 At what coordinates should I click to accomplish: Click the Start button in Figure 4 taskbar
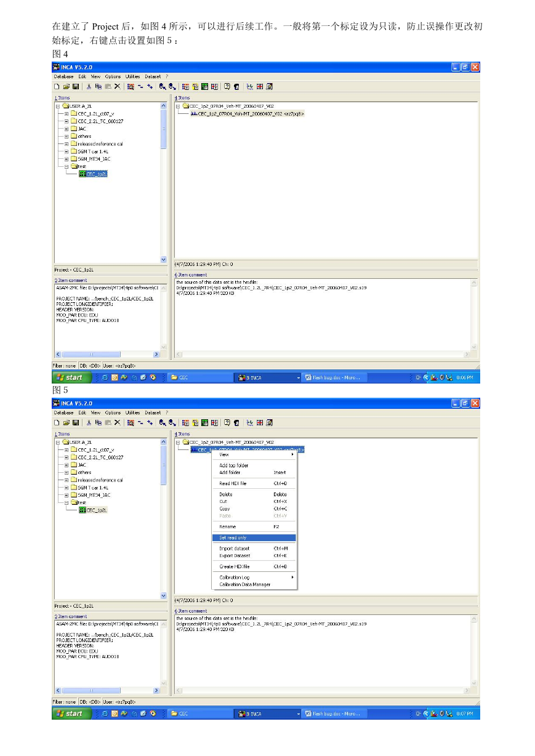pyautogui.click(x=71, y=377)
